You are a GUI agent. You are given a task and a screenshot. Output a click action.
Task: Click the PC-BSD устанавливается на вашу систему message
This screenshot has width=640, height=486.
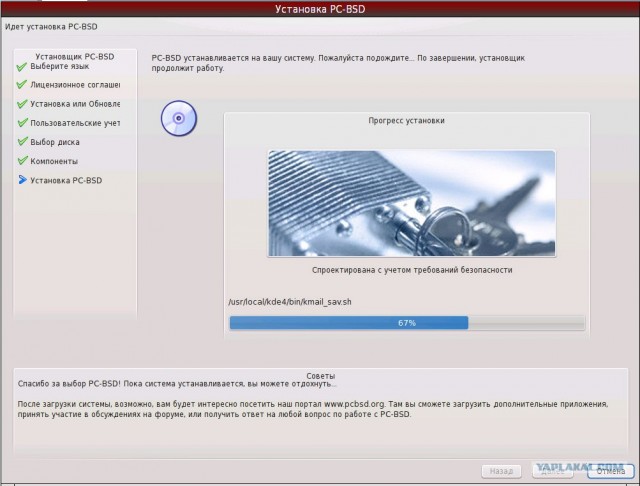[x=338, y=63]
